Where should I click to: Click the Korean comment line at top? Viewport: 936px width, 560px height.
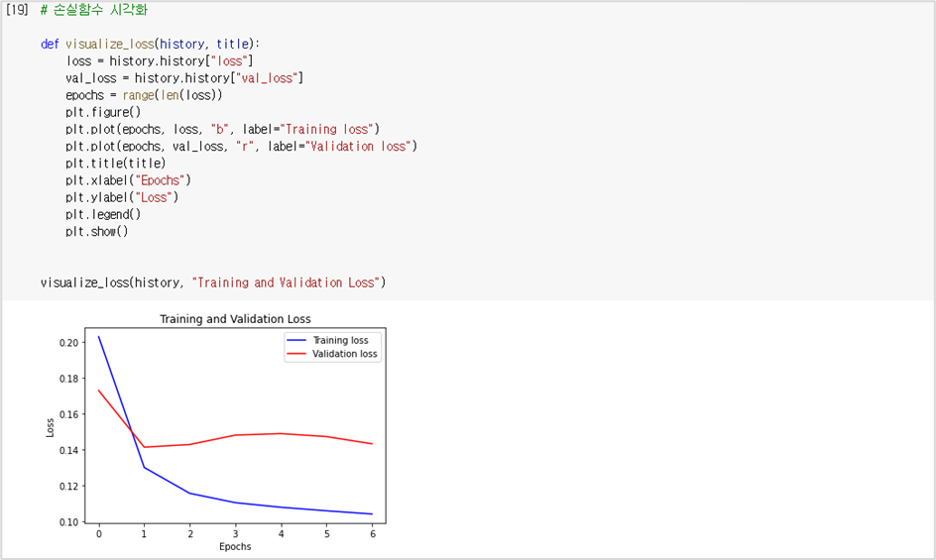[94, 10]
